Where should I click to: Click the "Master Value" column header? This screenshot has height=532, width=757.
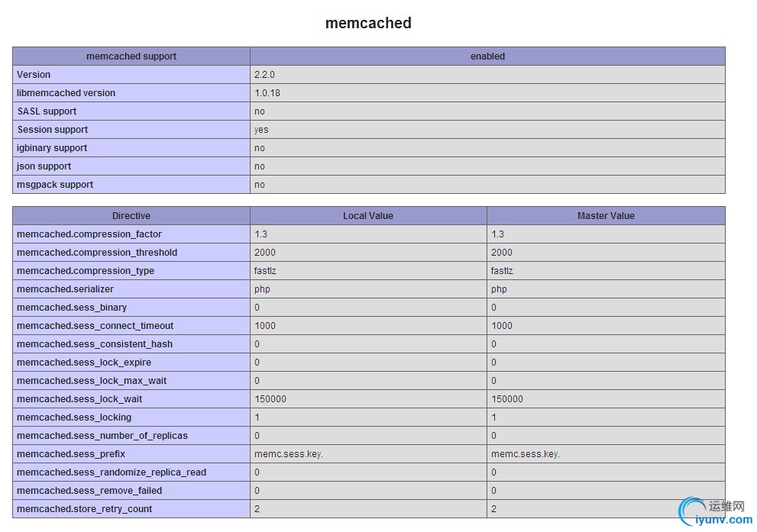coord(606,216)
